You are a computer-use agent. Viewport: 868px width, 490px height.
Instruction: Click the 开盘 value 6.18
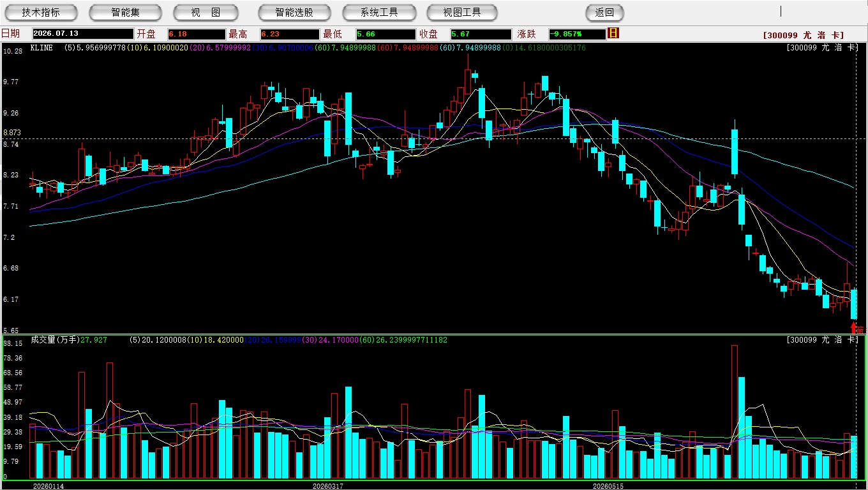click(197, 34)
